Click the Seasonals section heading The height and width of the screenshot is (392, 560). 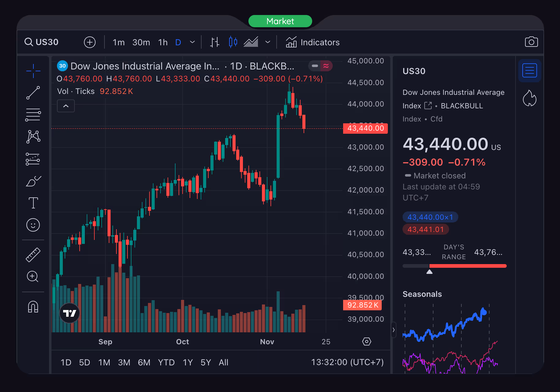(422, 294)
